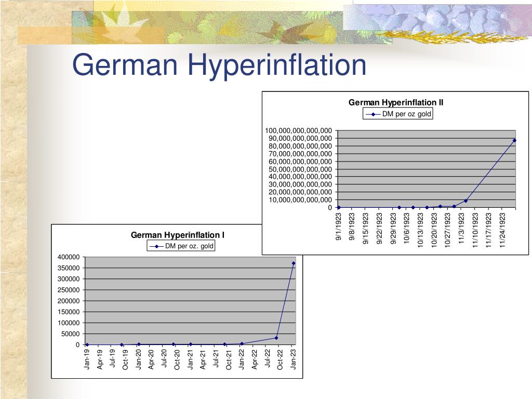The width and height of the screenshot is (532, 399).
Task: Click the 80,000,000,000,000 axis label
Action: (300, 146)
